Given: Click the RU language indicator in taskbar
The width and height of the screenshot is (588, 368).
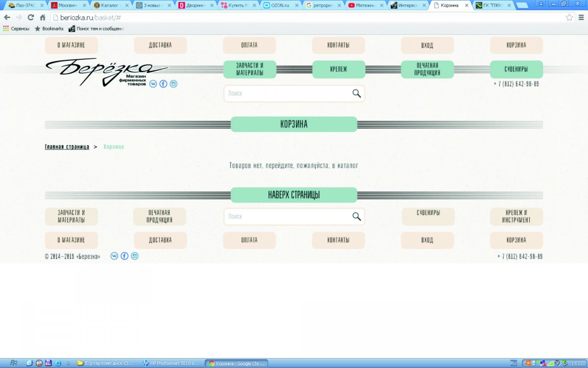Looking at the screenshot, I should coord(513,363).
